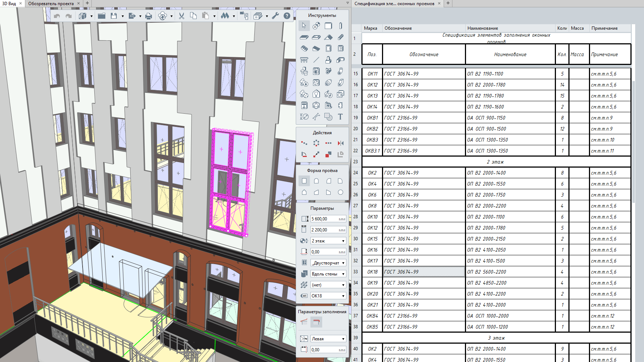Click the height field showing 5 600,00

[324, 219]
